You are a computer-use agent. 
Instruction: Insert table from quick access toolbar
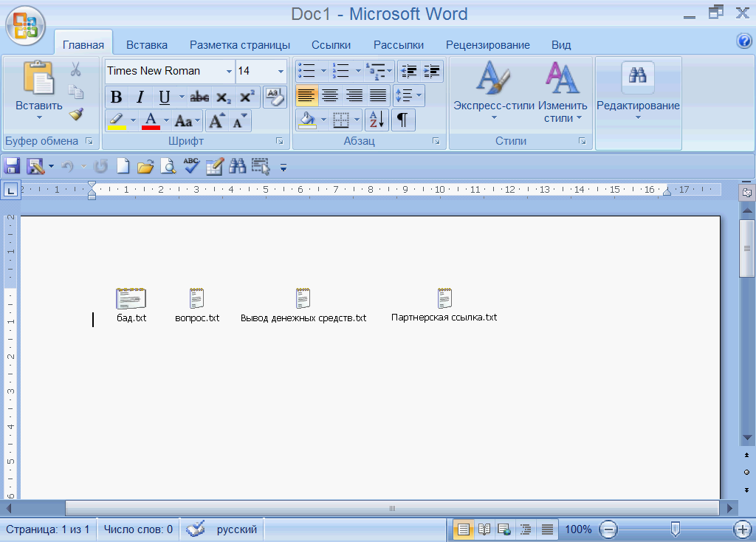215,166
